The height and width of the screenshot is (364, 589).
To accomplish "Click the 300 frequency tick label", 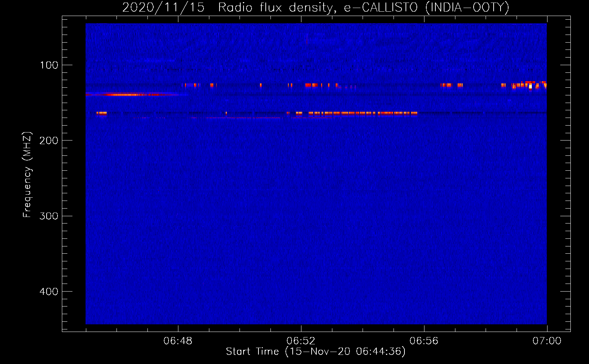I will 49,216.
